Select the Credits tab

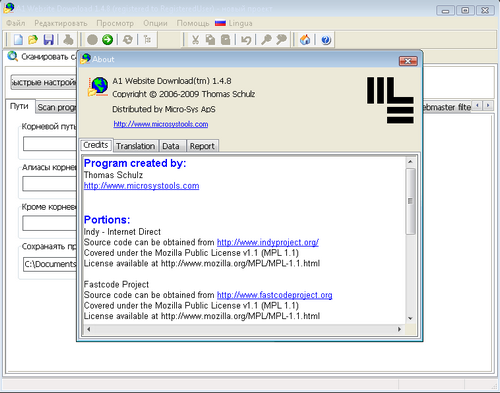click(x=96, y=145)
